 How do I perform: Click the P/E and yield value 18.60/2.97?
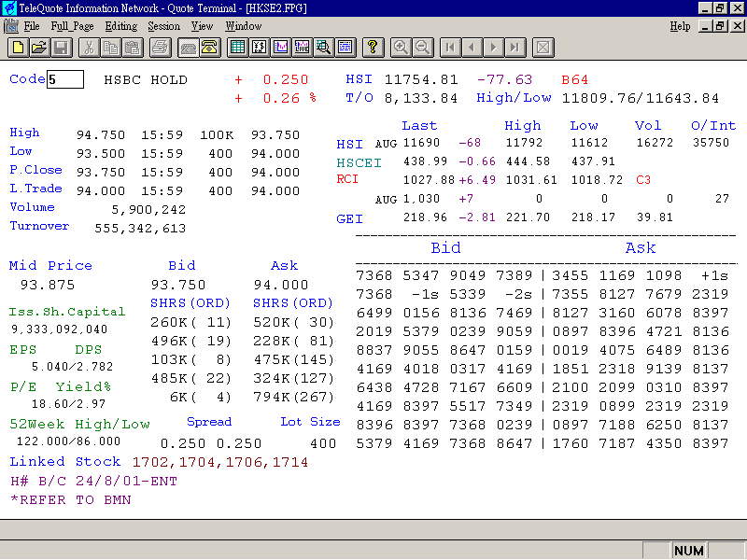click(x=68, y=404)
